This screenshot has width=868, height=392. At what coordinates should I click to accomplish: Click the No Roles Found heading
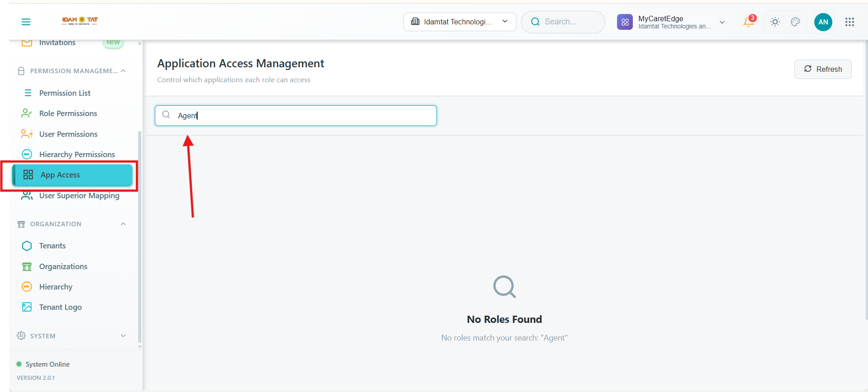click(504, 319)
